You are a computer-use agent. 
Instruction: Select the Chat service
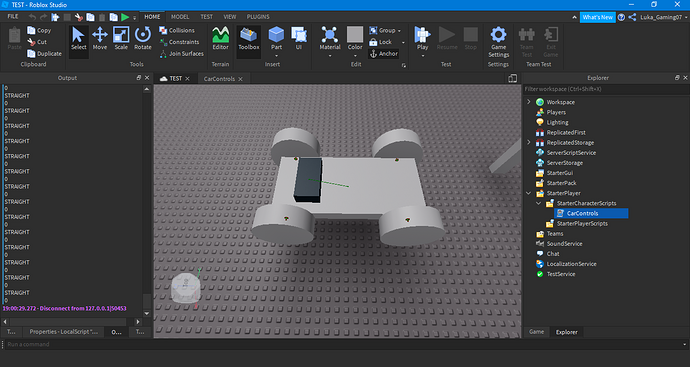pyautogui.click(x=553, y=254)
